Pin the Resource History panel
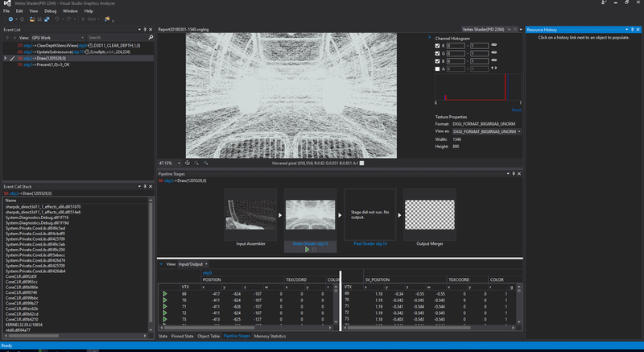The width and height of the screenshot is (644, 352). pyautogui.click(x=632, y=30)
